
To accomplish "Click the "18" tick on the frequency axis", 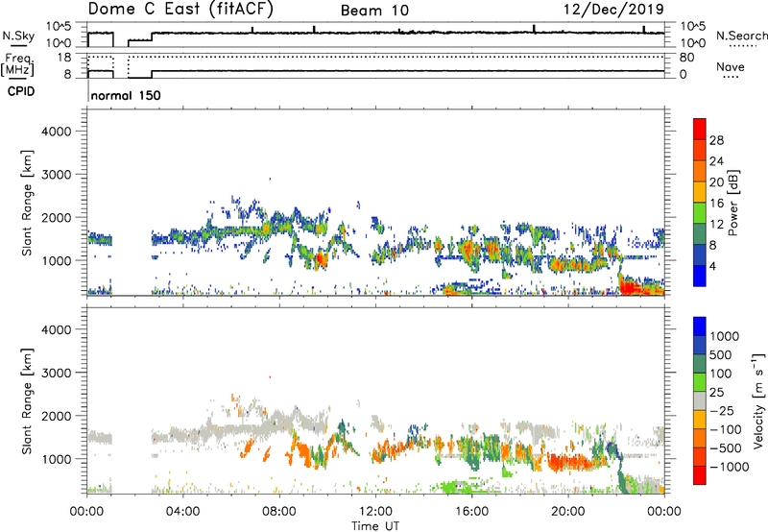I will [x=64, y=58].
